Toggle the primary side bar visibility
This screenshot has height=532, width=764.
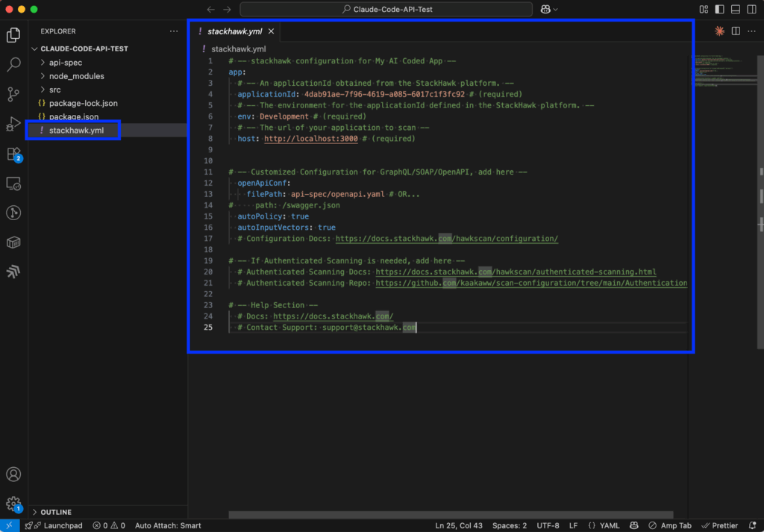[719, 10]
